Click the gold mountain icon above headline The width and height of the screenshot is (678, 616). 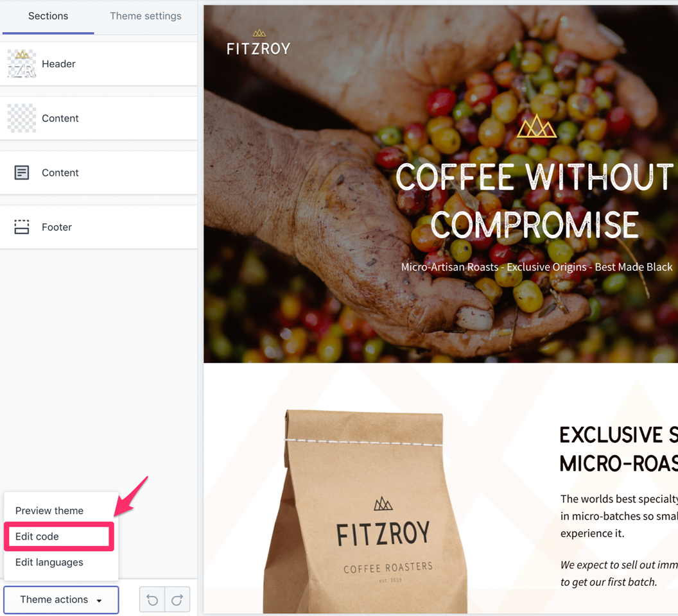(537, 126)
